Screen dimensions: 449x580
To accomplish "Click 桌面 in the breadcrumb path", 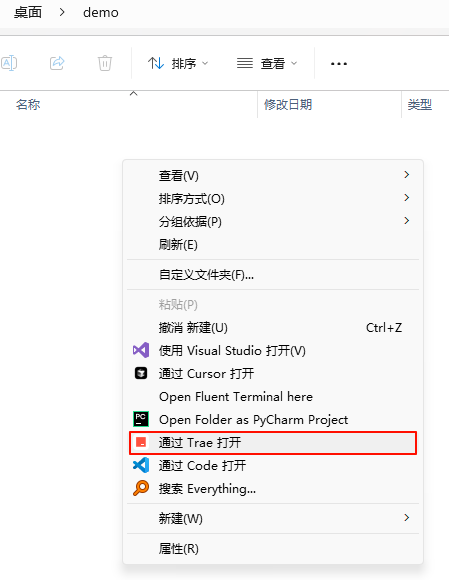I will 28,13.
